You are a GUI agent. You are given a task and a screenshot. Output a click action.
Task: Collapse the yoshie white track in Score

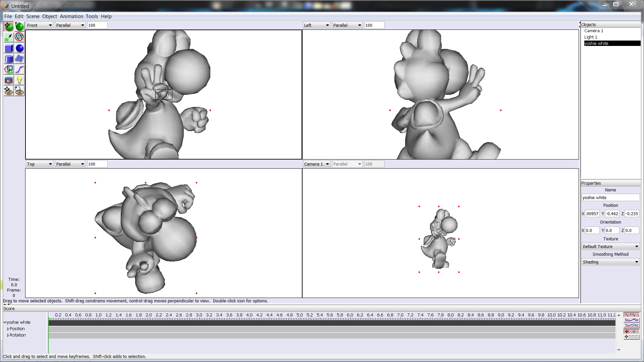(x=5, y=322)
